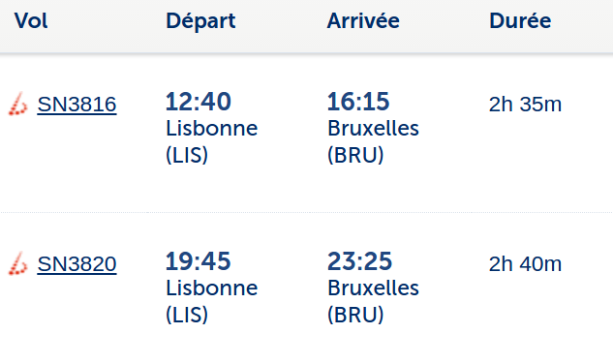Click the 2h 40m duration value
Image resolution: width=613 pixels, height=364 pixels.
525,264
